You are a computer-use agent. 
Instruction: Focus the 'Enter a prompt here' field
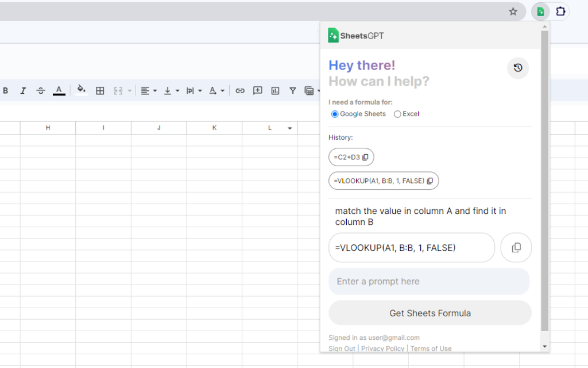(429, 281)
